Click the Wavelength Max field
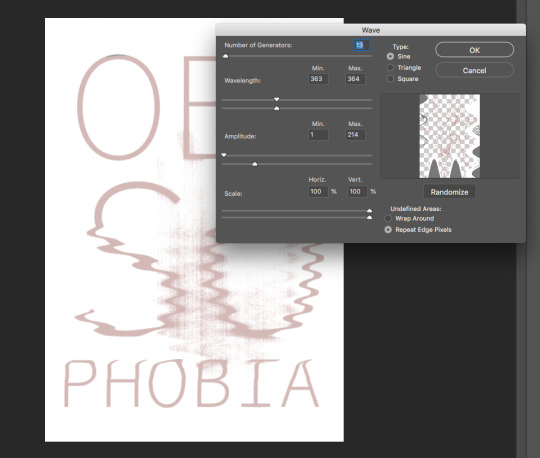The height and width of the screenshot is (458, 540). click(x=355, y=79)
